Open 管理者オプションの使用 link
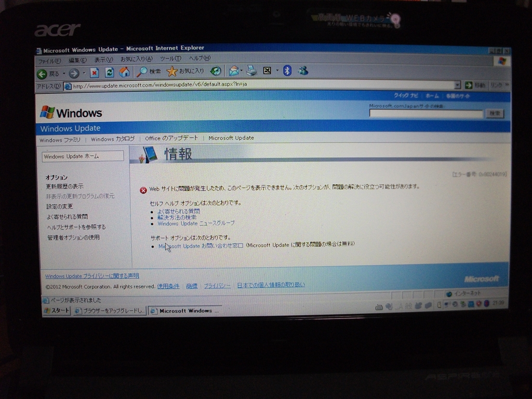Screen dimensions: 532x399 [x=74, y=237]
